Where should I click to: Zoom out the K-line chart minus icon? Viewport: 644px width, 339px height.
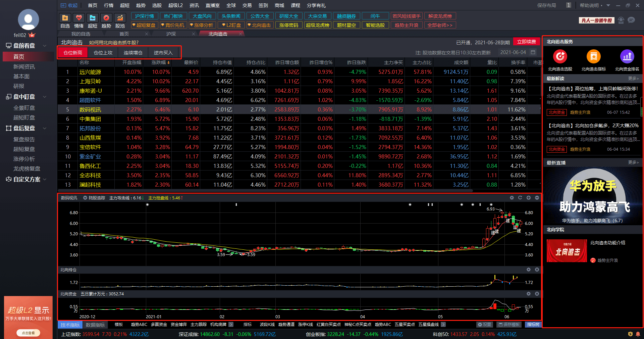point(537,198)
